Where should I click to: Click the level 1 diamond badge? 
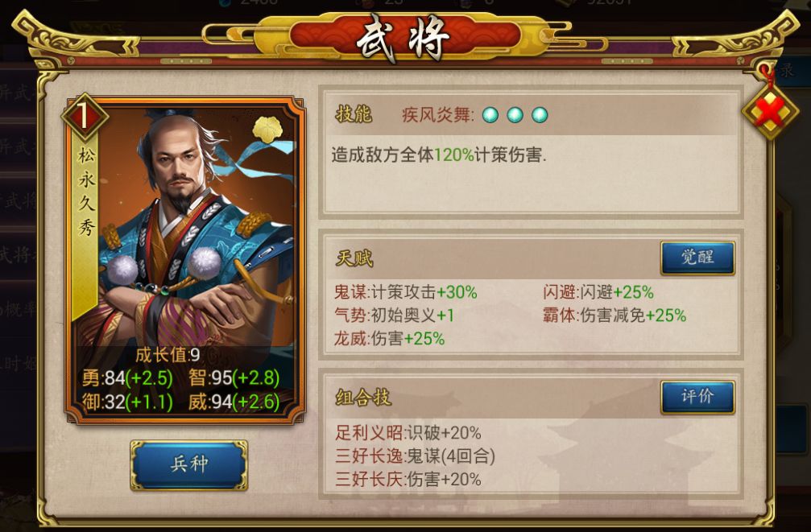tap(85, 117)
